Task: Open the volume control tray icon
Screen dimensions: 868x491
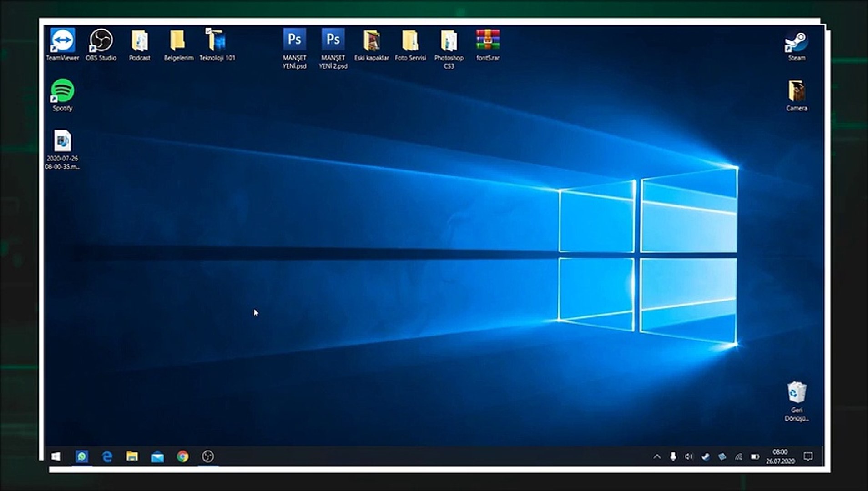Action: point(689,456)
